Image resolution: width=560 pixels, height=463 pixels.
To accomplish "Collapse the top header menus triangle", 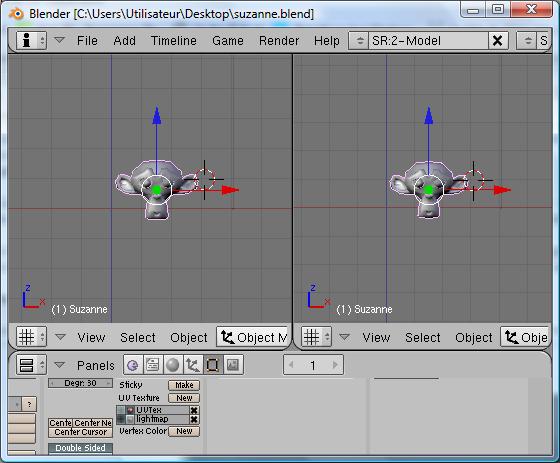I will pos(59,40).
